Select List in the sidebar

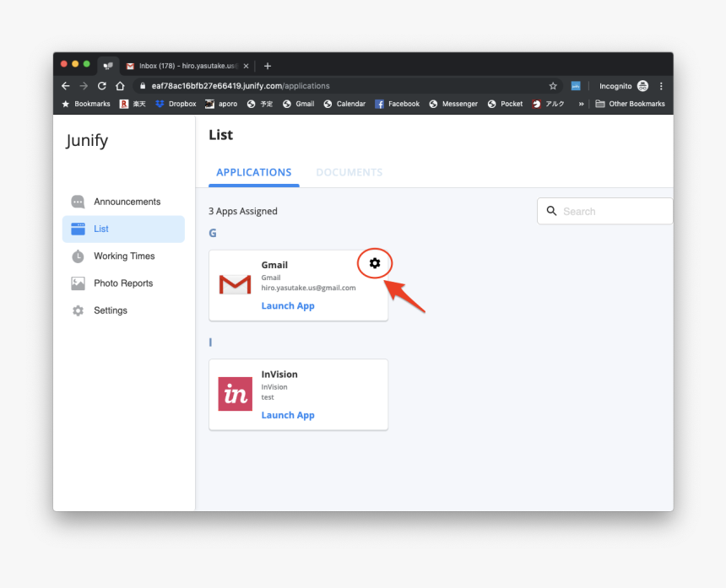point(123,229)
